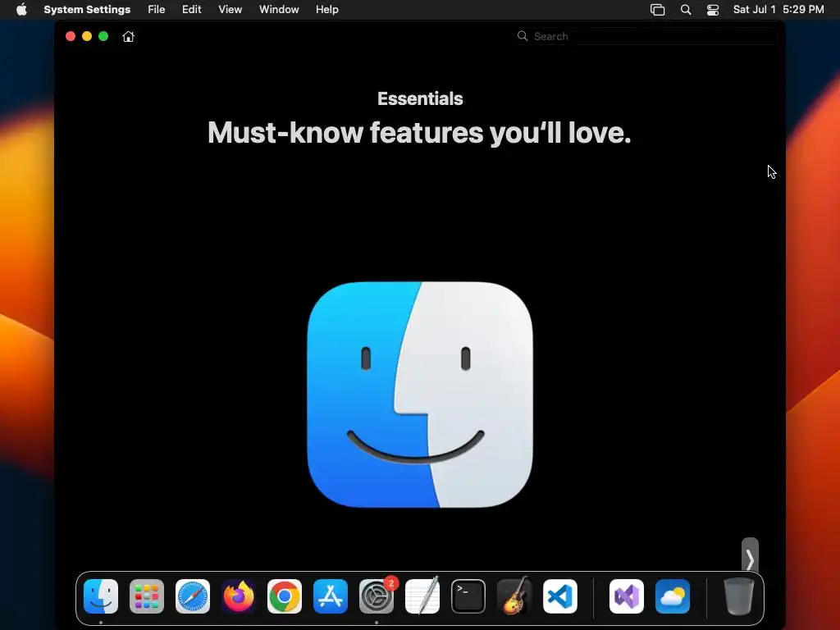Image resolution: width=840 pixels, height=630 pixels.
Task: Minimize the window with yellow button
Action: click(87, 36)
